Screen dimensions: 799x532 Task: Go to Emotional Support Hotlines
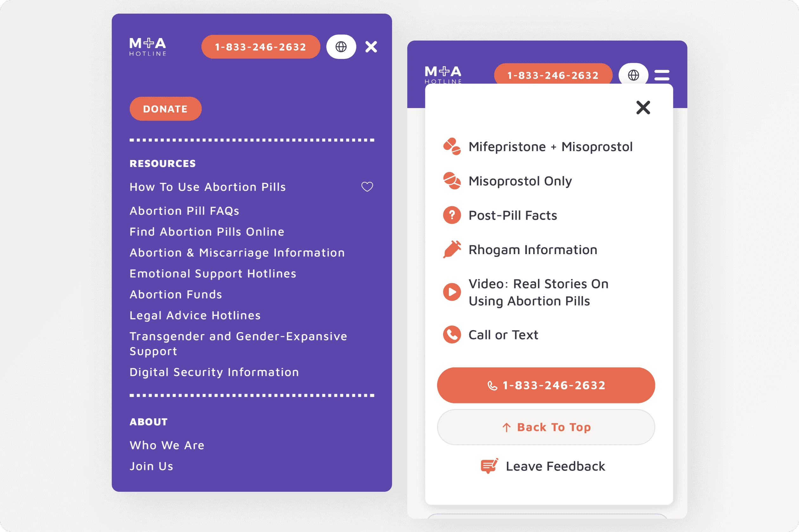pyautogui.click(x=213, y=273)
